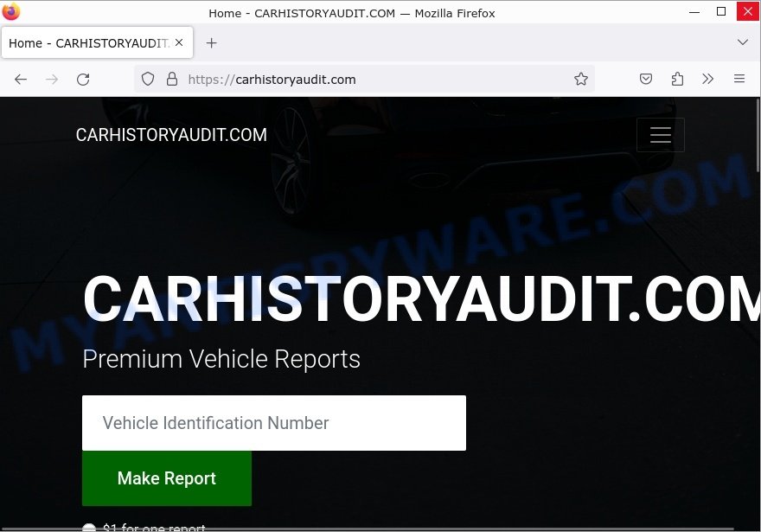Bookmark this page with the star
Screen dimensions: 761x532
(x=581, y=79)
